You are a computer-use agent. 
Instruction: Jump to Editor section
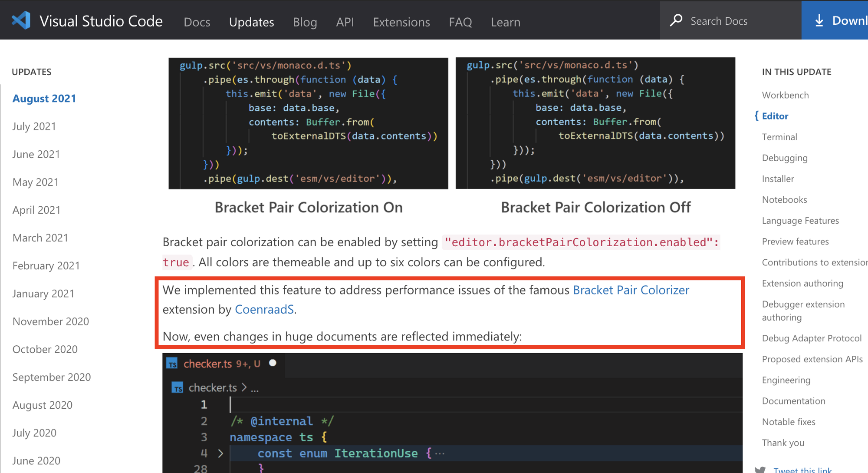coord(775,116)
